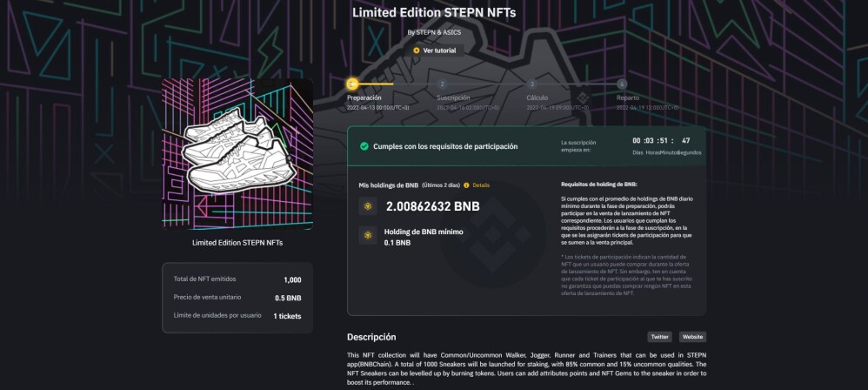
Task: Select step 4 Reparto circle
Action: point(622,84)
